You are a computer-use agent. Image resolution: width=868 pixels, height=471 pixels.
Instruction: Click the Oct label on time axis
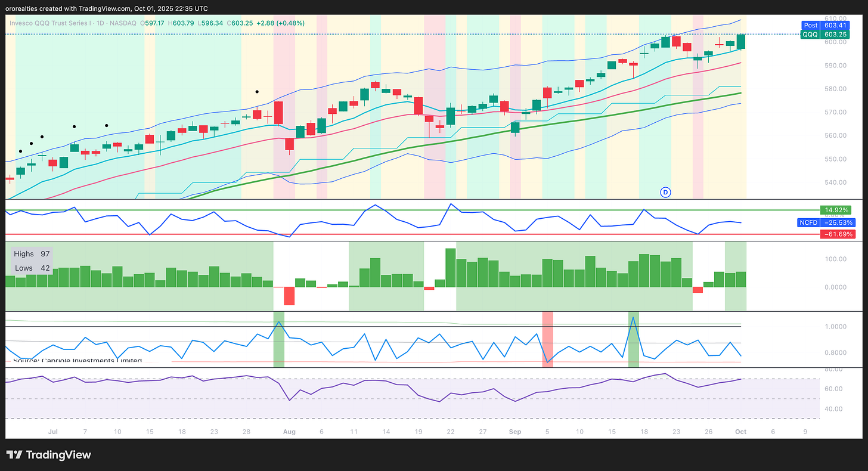click(x=741, y=431)
